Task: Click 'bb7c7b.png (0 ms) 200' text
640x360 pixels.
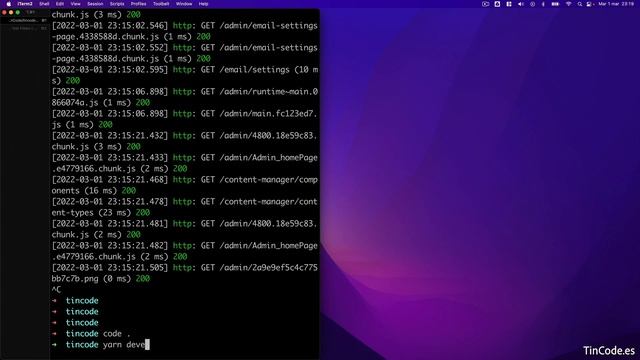Action: tap(101, 279)
